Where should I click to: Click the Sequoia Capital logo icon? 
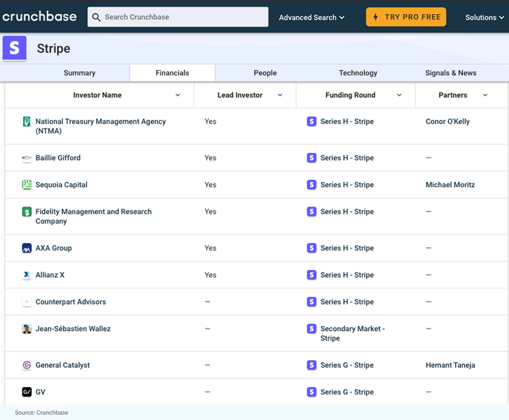pos(27,185)
